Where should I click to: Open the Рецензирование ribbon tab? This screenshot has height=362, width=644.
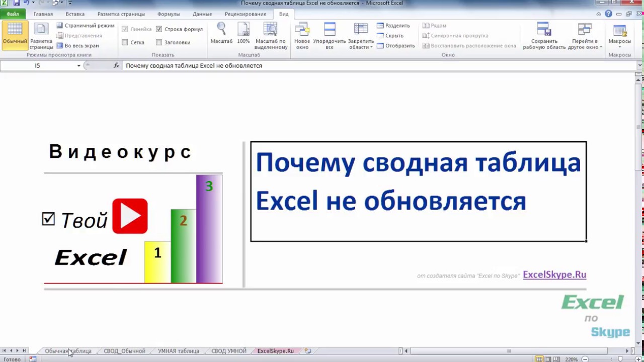(246, 14)
